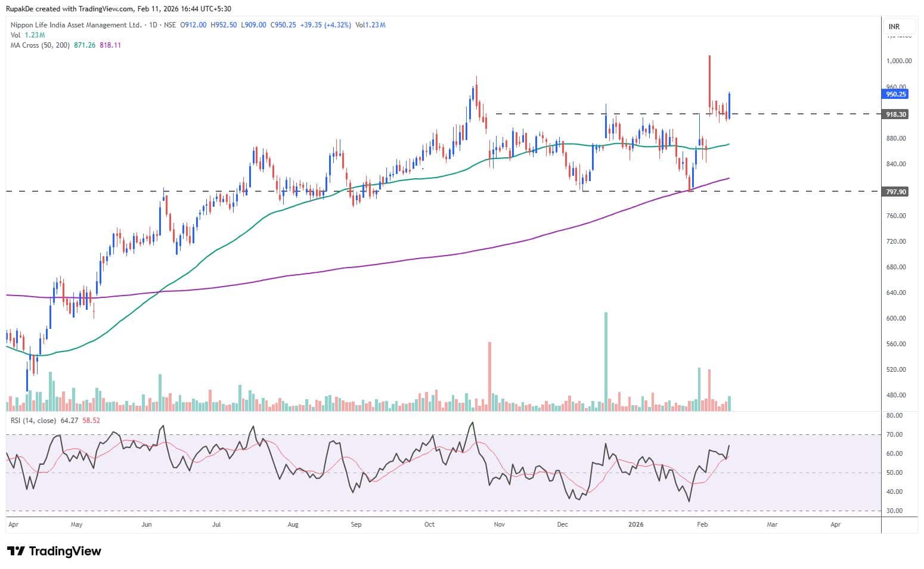Click the 200 MA value 818.11
This screenshot has height=569, width=924.
point(110,45)
